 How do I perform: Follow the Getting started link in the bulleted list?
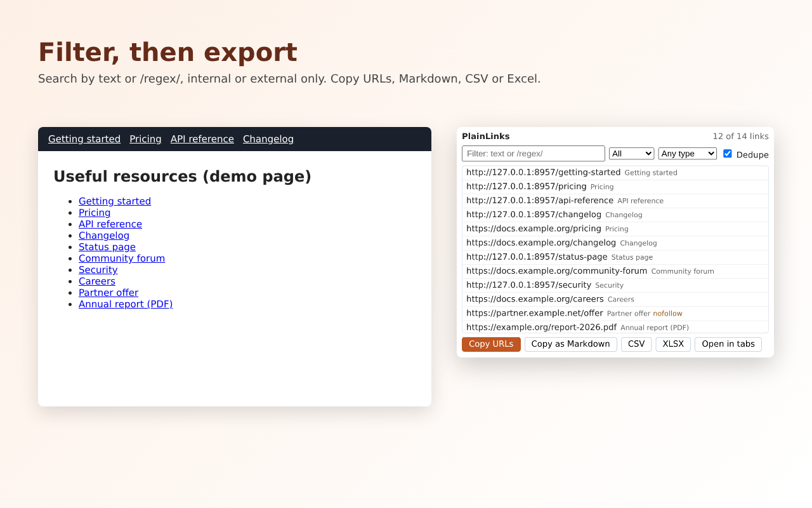(x=115, y=201)
